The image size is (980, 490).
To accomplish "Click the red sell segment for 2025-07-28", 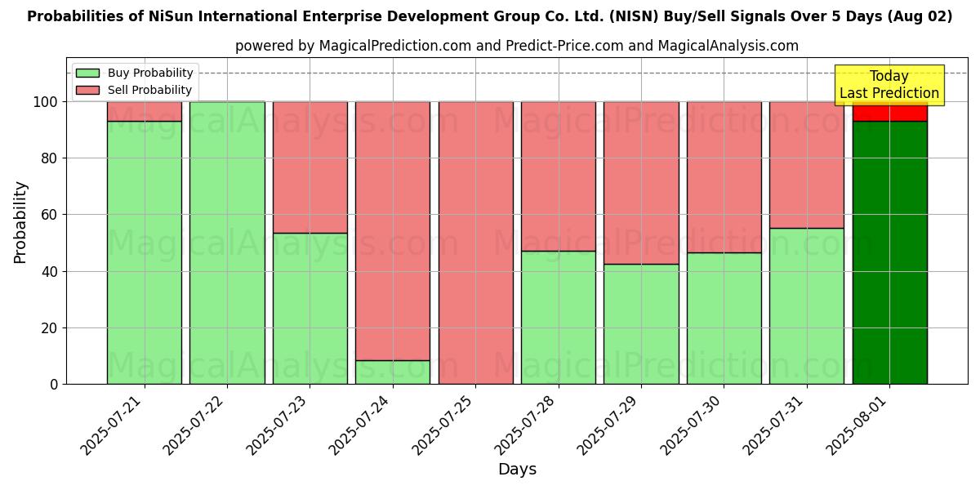I will tap(559, 176).
